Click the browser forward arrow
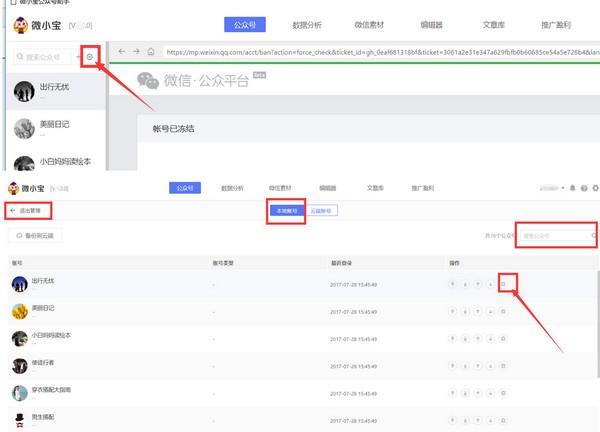The height and width of the screenshot is (432, 600). point(135,51)
